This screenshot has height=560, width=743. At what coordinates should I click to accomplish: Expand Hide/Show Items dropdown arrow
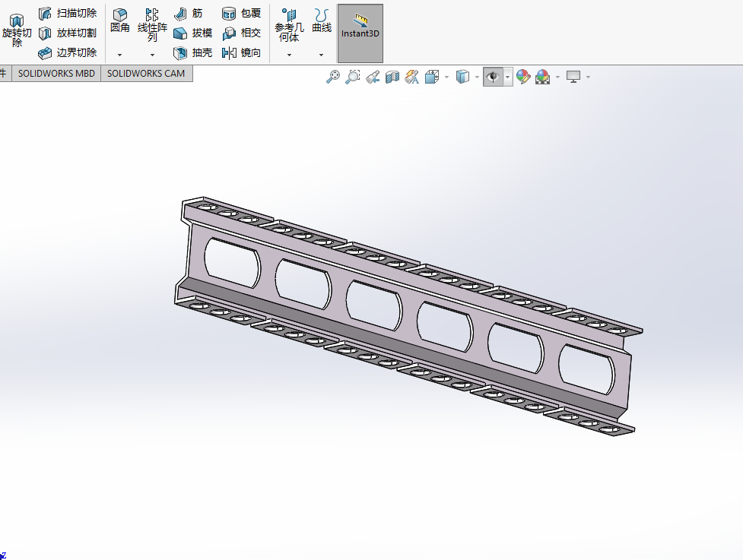[508, 77]
